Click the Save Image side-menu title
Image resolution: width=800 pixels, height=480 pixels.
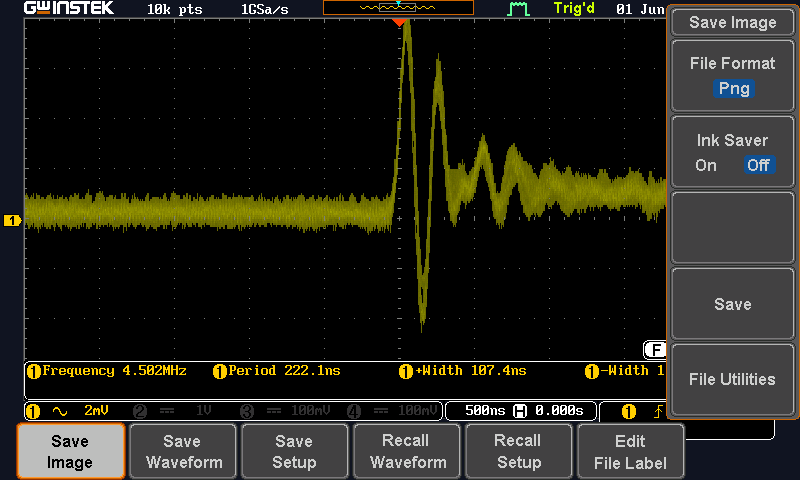pyautogui.click(x=733, y=22)
